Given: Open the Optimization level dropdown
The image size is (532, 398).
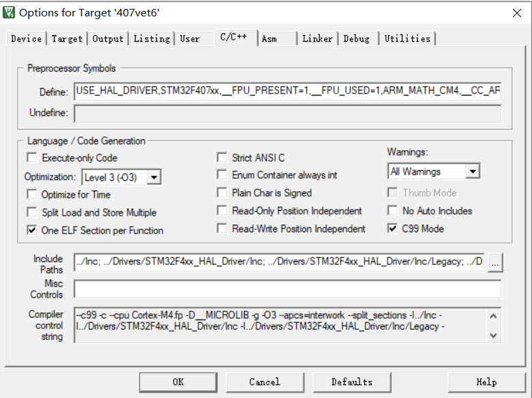Looking at the screenshot, I should click(x=153, y=177).
